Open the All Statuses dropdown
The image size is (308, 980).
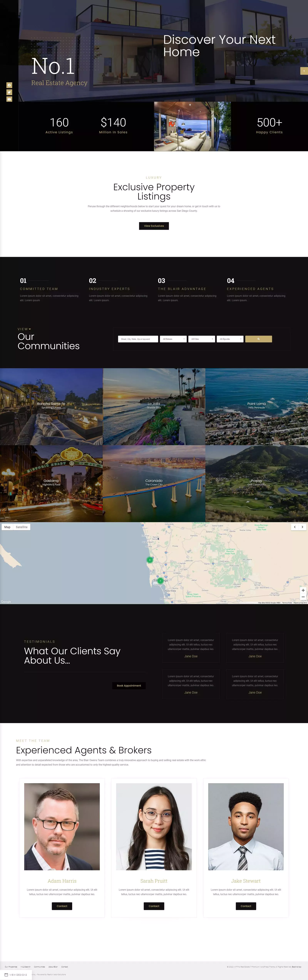click(x=173, y=339)
